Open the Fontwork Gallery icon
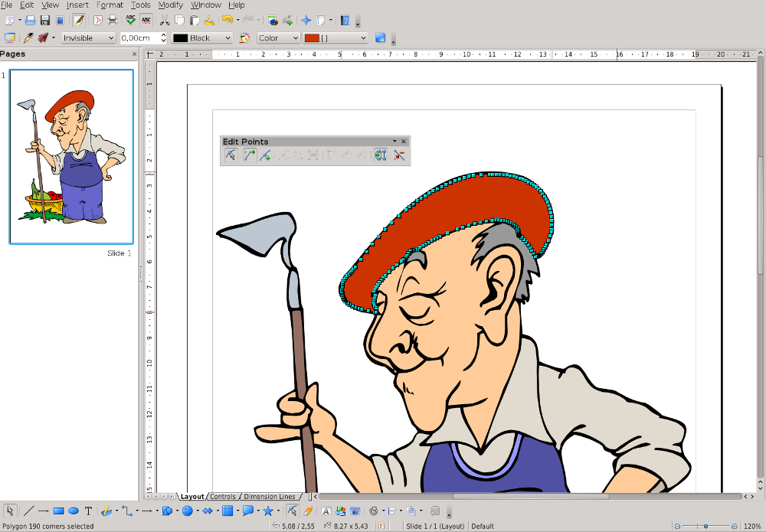Screen dimensions: 766x532 326,511
